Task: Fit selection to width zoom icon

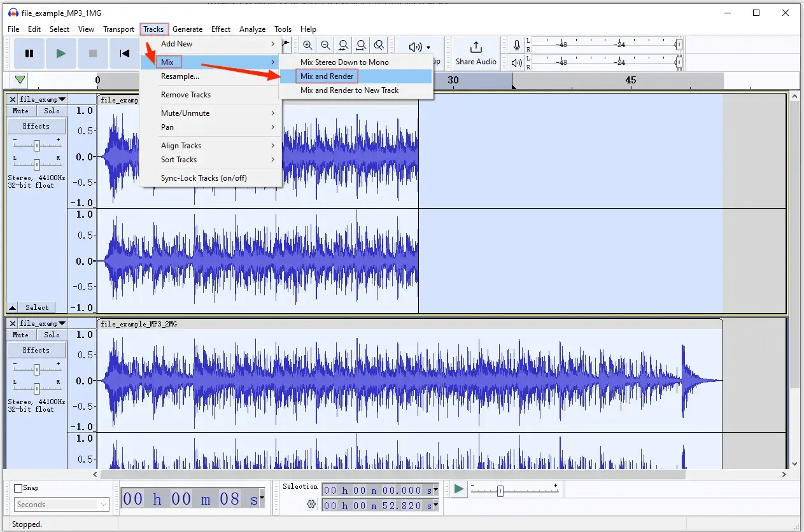Action: pyautogui.click(x=344, y=45)
